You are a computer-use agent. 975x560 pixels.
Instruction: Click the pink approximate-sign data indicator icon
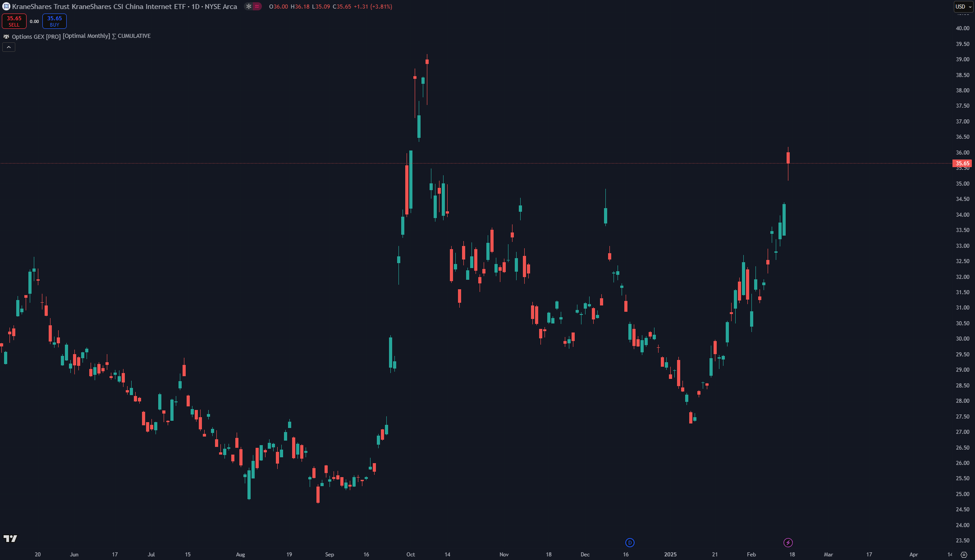(257, 6)
